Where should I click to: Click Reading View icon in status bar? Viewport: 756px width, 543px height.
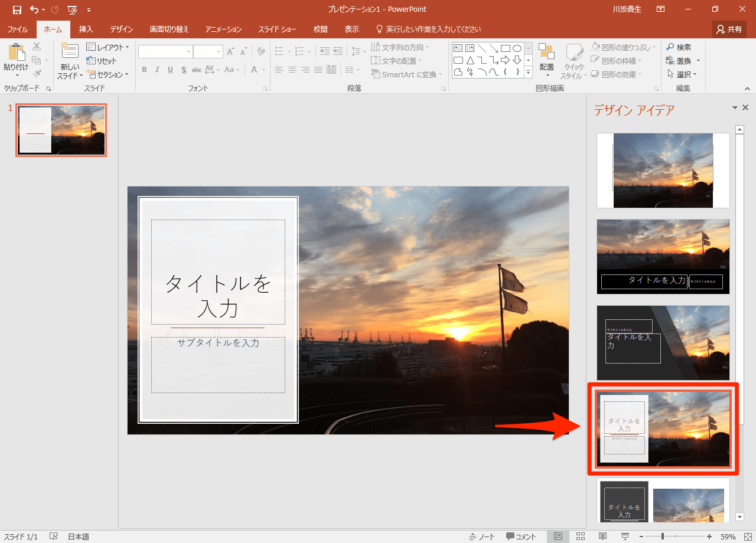point(602,537)
